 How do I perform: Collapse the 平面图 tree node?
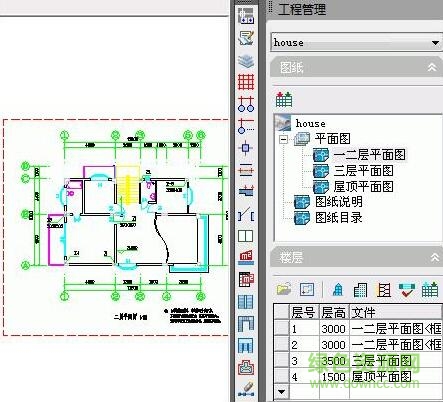tap(284, 139)
